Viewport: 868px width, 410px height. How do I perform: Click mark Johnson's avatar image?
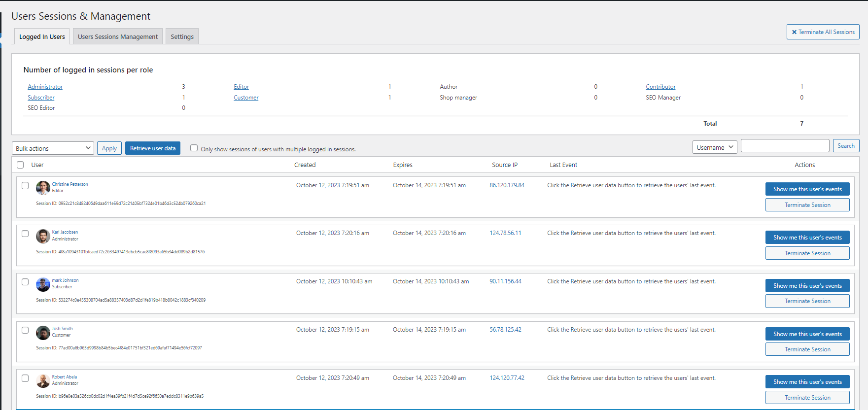pyautogui.click(x=43, y=284)
